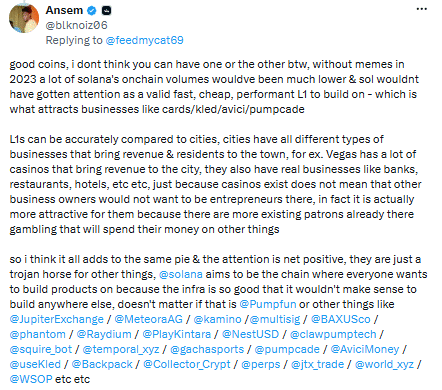Screen dimensions: 442x390
Task: Visit the @JupiterExchange profile link
Action: (x=56, y=319)
